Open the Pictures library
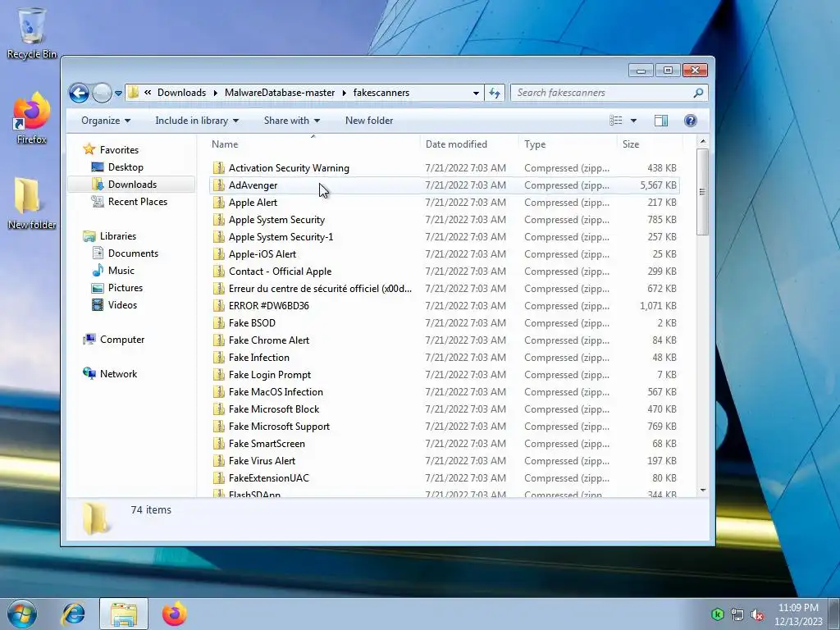This screenshot has height=630, width=840. point(126,288)
